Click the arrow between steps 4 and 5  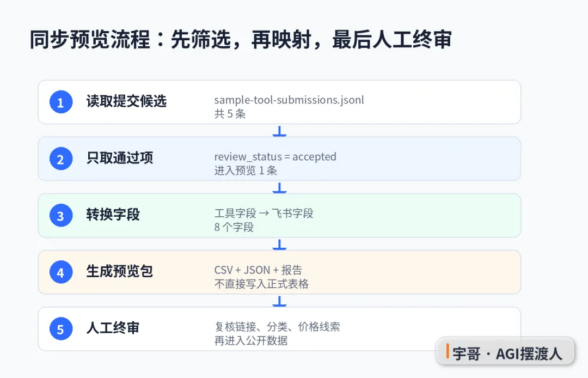[x=279, y=301]
